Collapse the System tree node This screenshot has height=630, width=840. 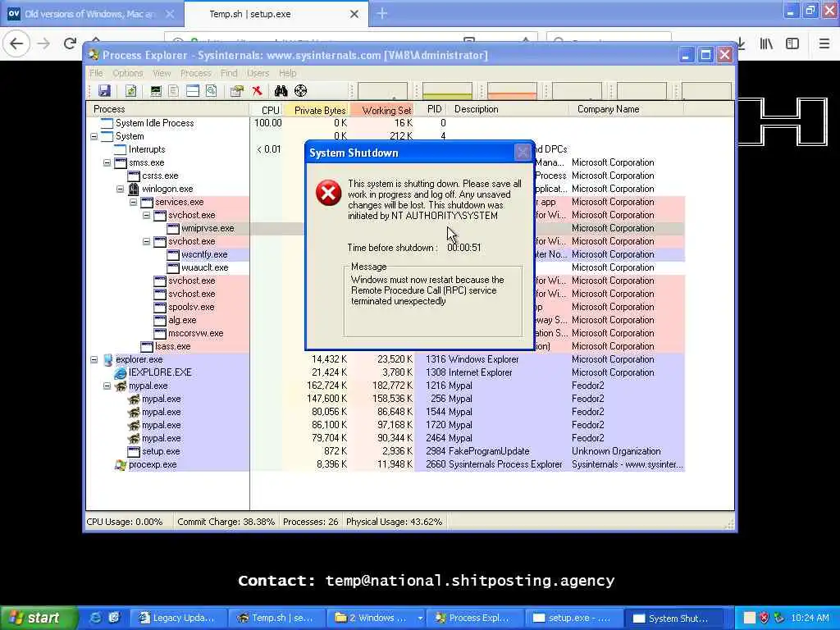click(x=94, y=137)
